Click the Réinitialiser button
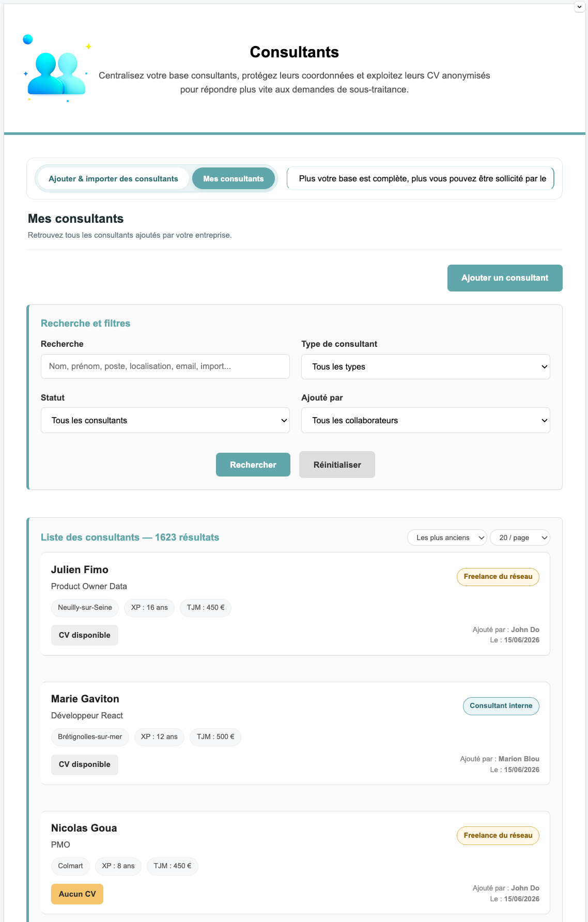This screenshot has height=922, width=588. tap(337, 465)
